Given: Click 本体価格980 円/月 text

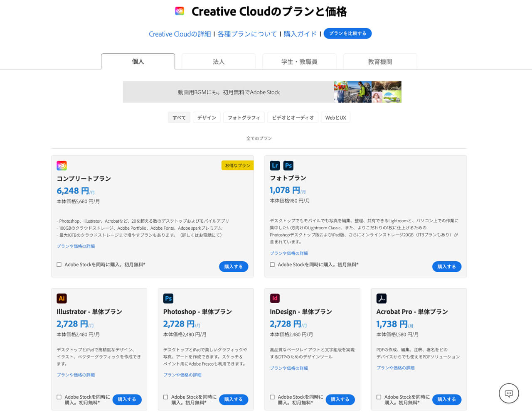Looking at the screenshot, I should [x=290, y=201].
